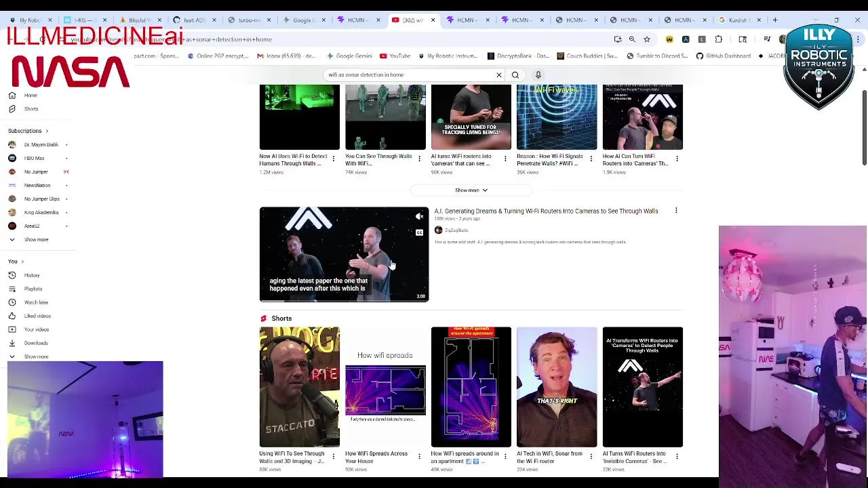Open options for AI Turns WiFi Routers short
Image resolution: width=868 pixels, height=488 pixels.
677,456
